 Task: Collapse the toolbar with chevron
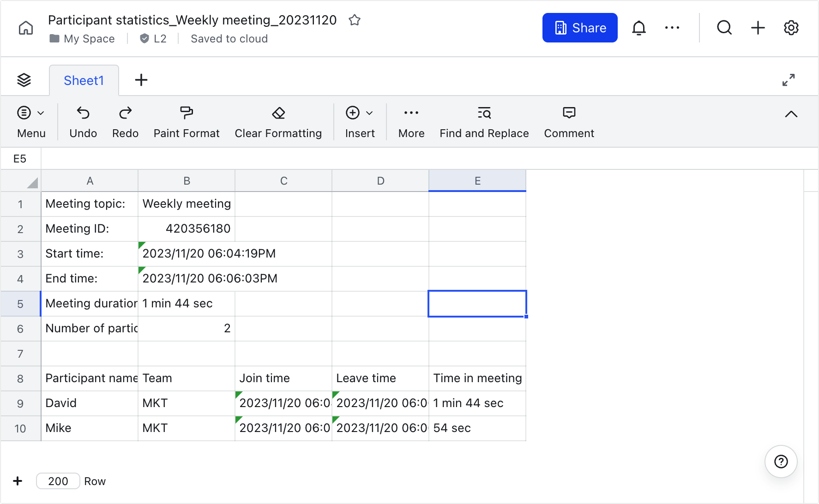click(x=791, y=114)
